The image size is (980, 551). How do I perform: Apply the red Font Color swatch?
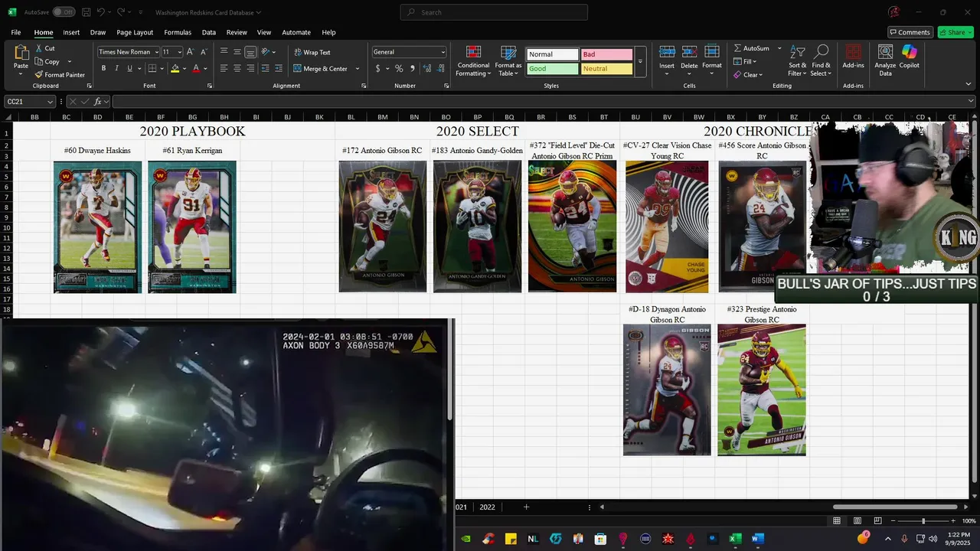tap(196, 68)
